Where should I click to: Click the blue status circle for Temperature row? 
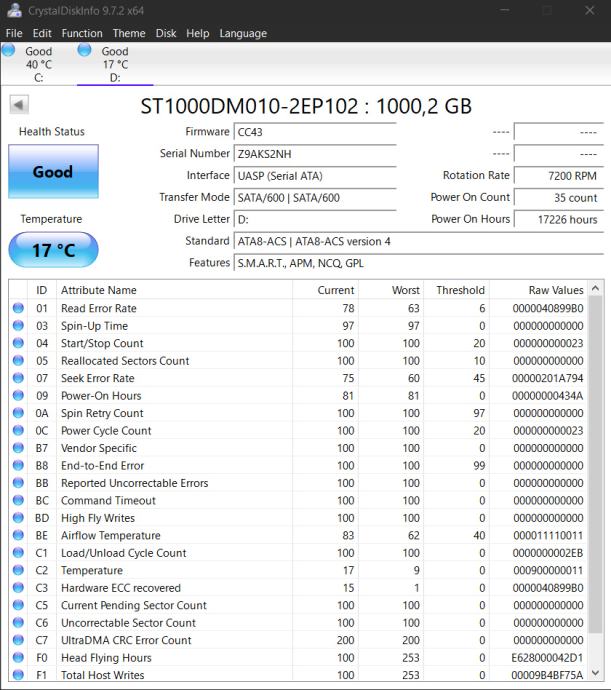coord(18,571)
